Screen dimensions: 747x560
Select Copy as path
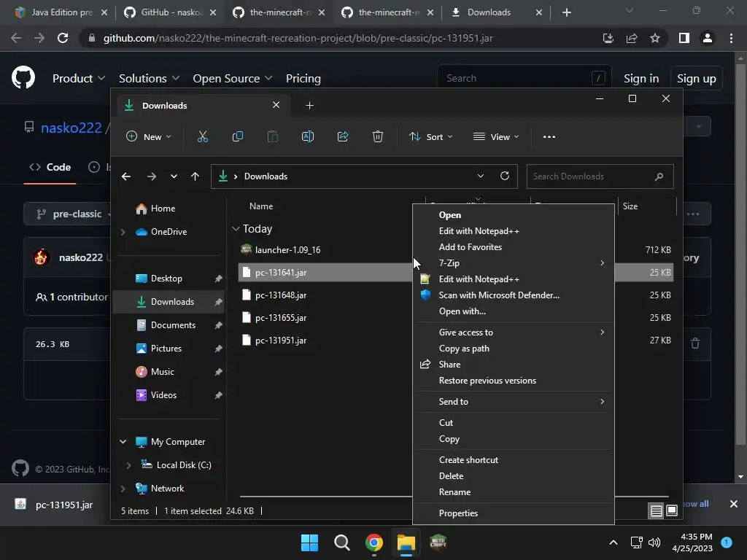coord(513,348)
